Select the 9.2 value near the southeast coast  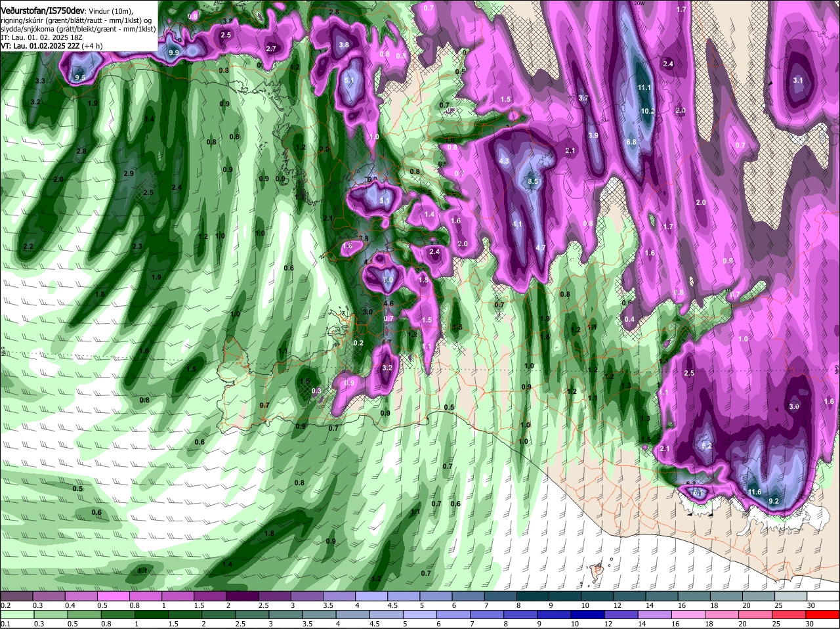tap(773, 501)
